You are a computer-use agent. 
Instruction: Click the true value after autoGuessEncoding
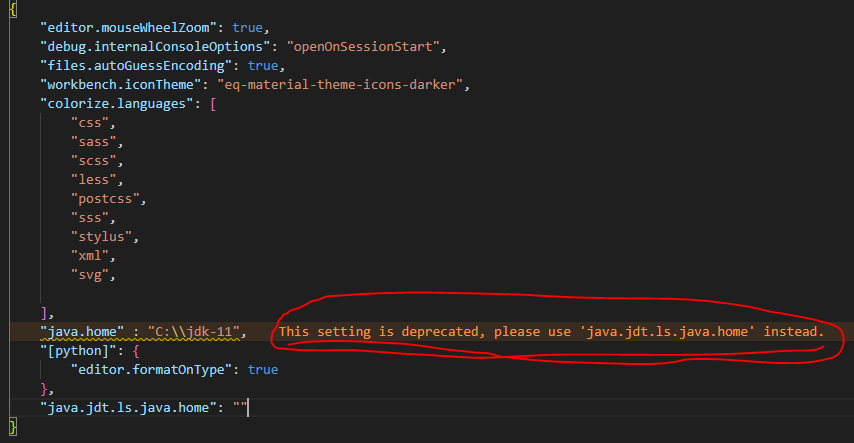tap(263, 66)
